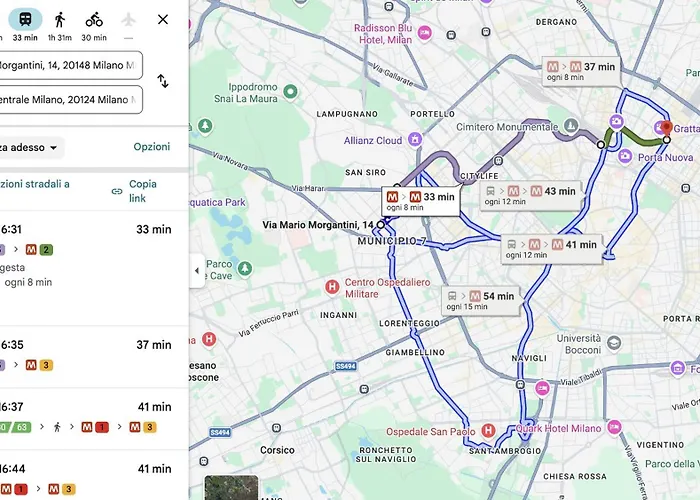Image resolution: width=700 pixels, height=500 pixels.
Task: Click the metro line 2 badge in first route
Action: 46,250
